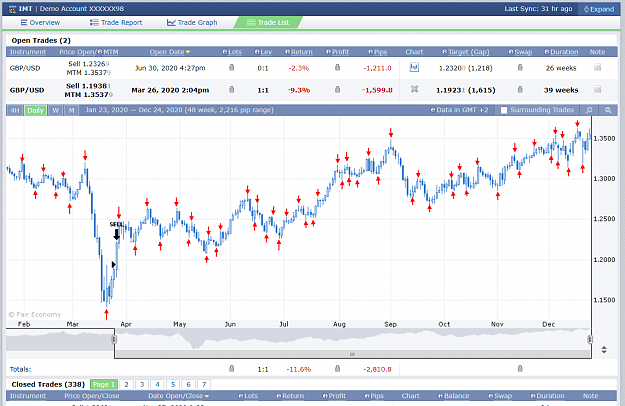
Task: Click Lots lock icon in Totals row
Action: [x=232, y=369]
